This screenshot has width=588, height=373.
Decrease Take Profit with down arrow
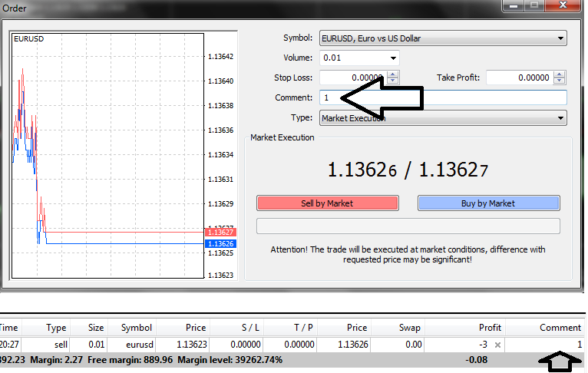point(560,81)
